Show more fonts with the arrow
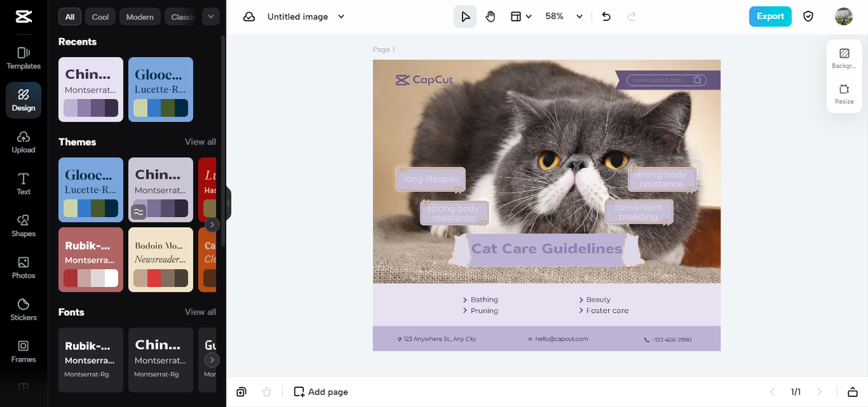 coord(212,360)
